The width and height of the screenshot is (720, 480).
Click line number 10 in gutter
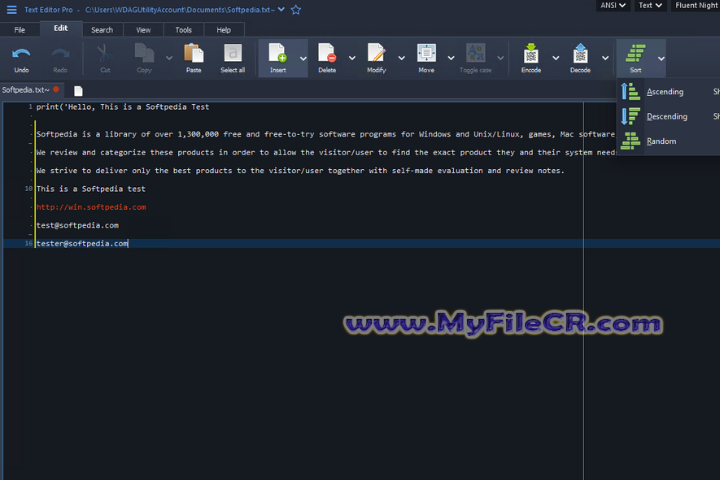(x=28, y=189)
